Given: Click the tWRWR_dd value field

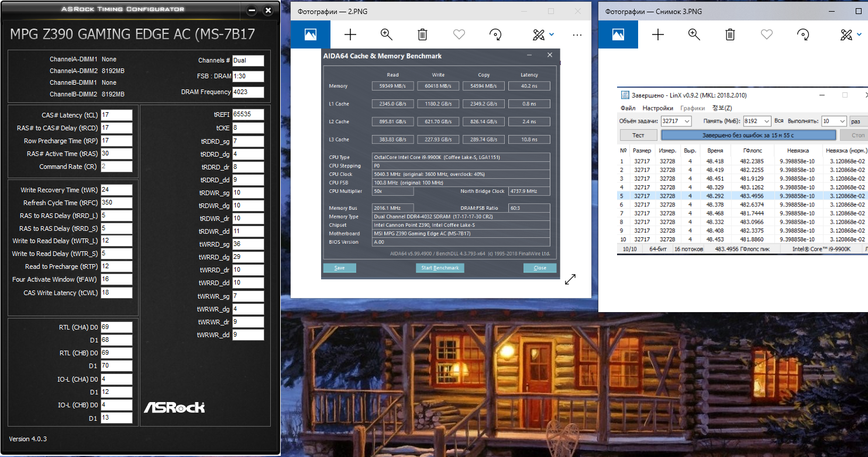Looking at the screenshot, I should pyautogui.click(x=248, y=335).
